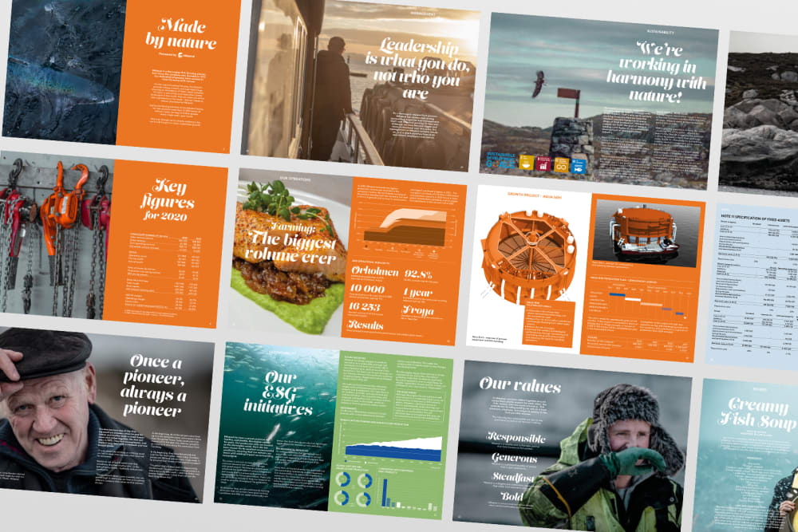Click the 'Growth project' page header

(x=535, y=195)
